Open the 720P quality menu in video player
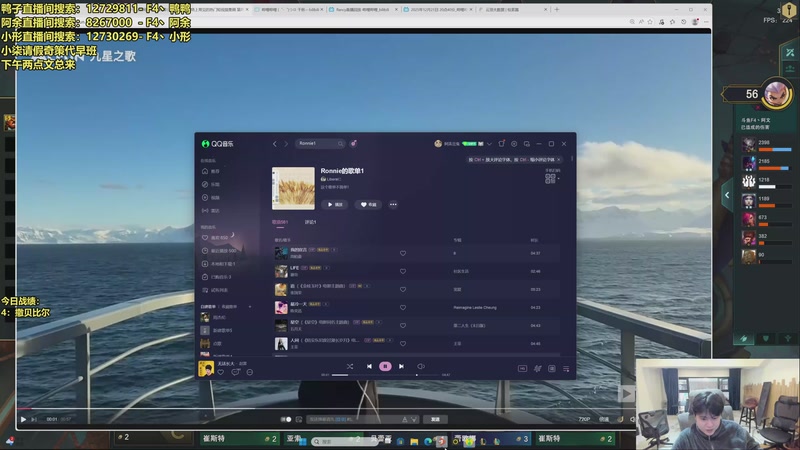Screen dimensions: 800x450 [x=584, y=419]
